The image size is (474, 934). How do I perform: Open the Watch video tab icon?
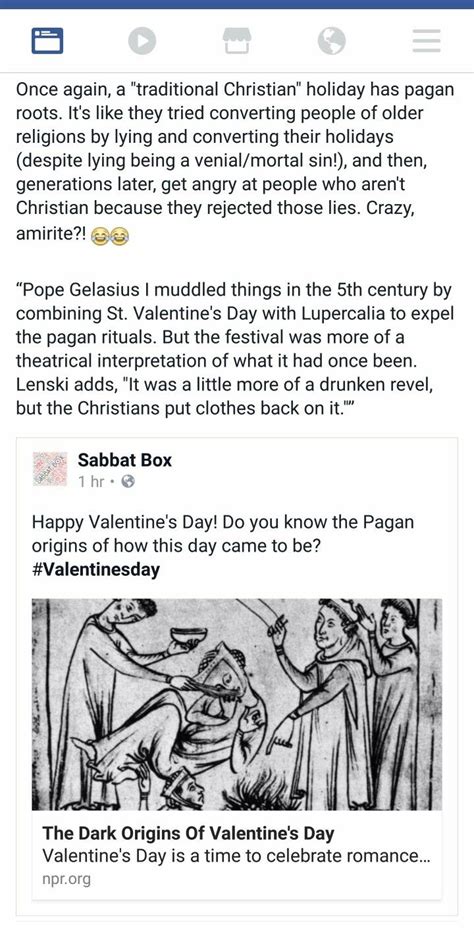142,41
